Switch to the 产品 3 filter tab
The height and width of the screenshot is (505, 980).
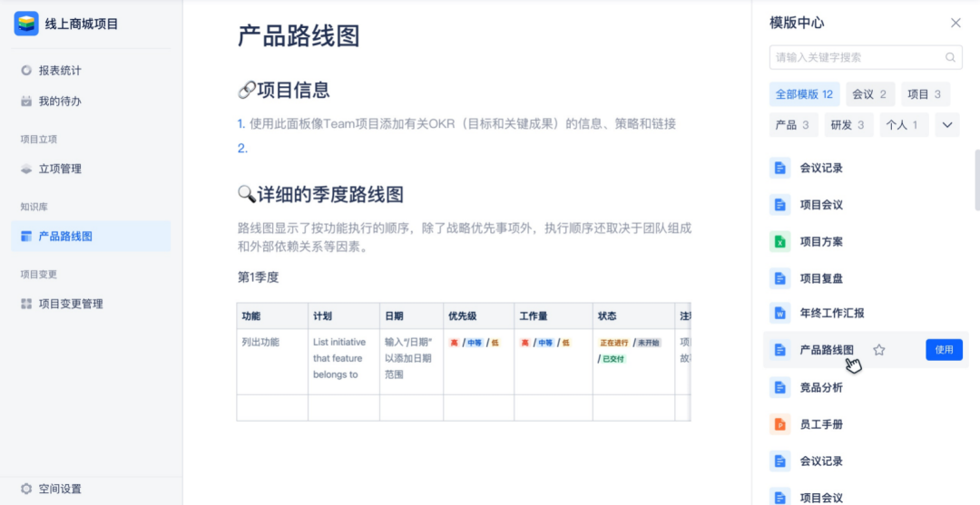point(794,125)
